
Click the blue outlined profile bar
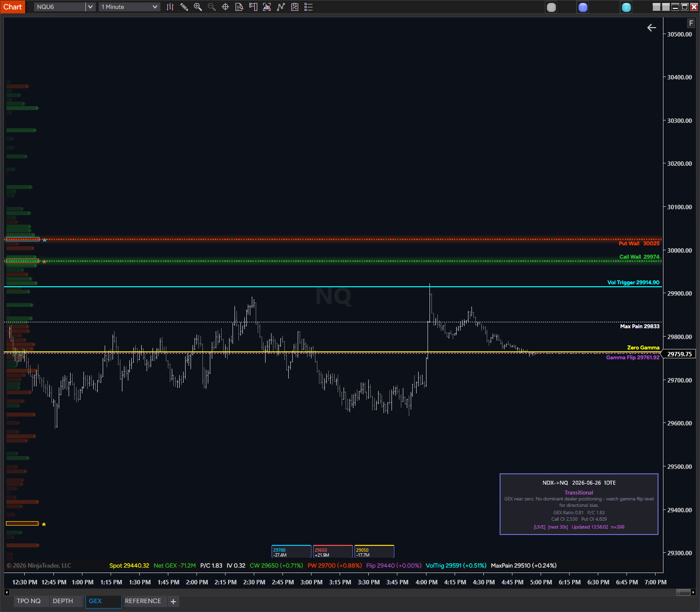pyautogui.click(x=23, y=239)
